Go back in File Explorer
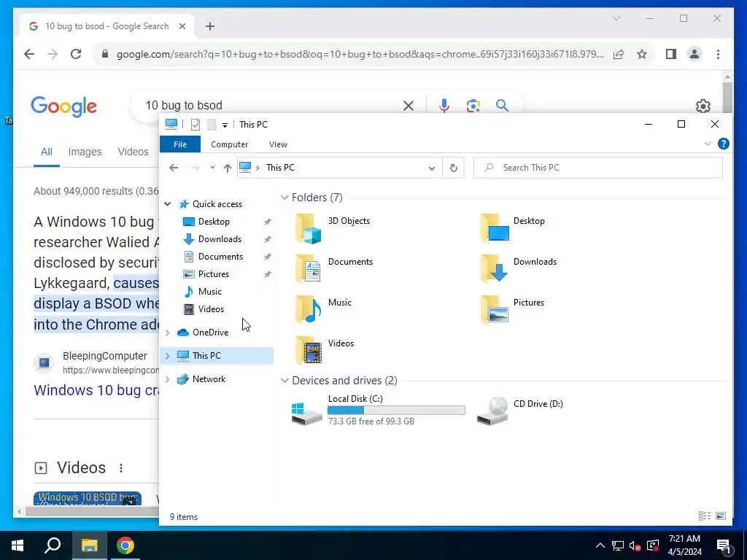Viewport: 747px width, 560px height. tap(174, 168)
